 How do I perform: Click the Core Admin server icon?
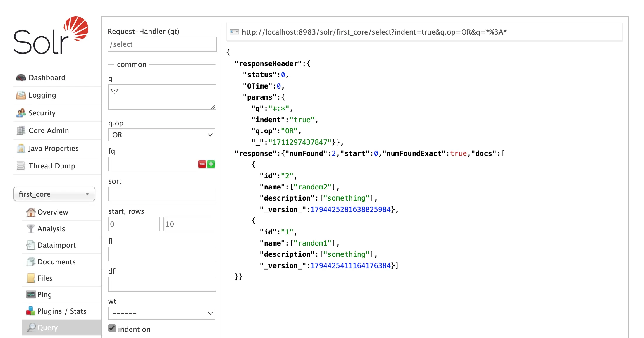tap(21, 130)
